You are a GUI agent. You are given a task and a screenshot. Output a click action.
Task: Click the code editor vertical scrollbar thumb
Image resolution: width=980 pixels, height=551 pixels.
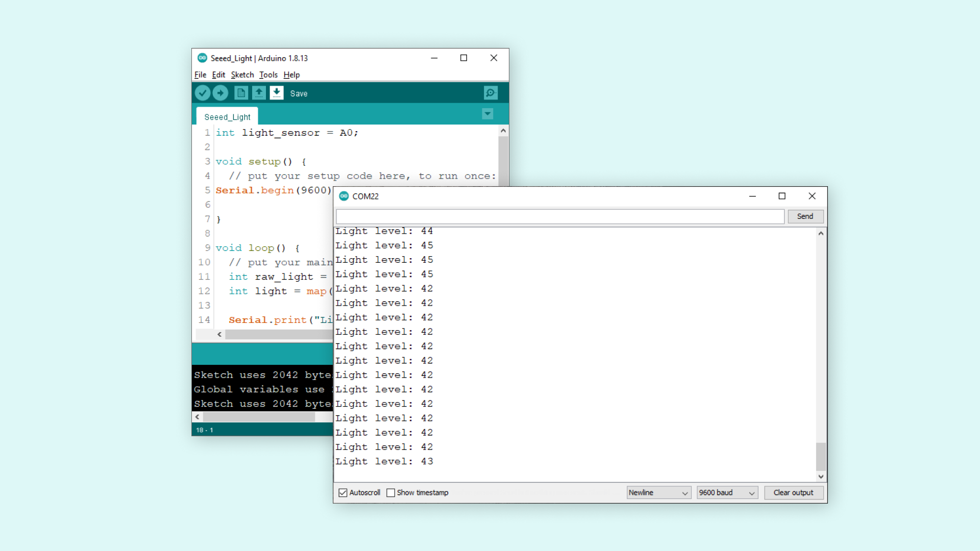pos(503,161)
